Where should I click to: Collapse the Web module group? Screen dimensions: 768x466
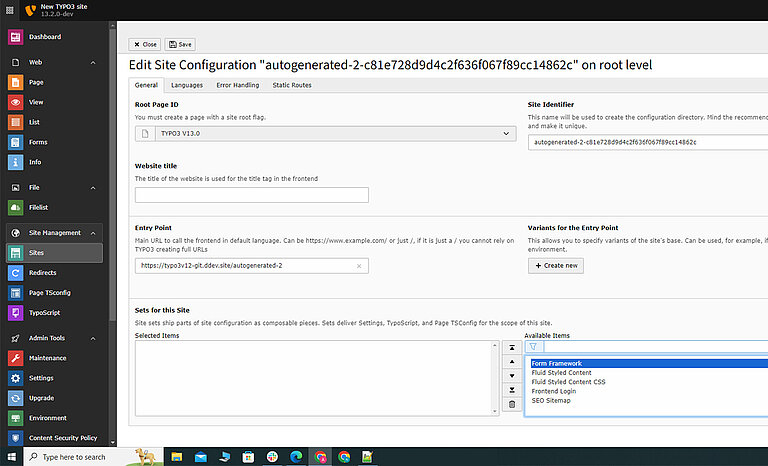[93, 63]
